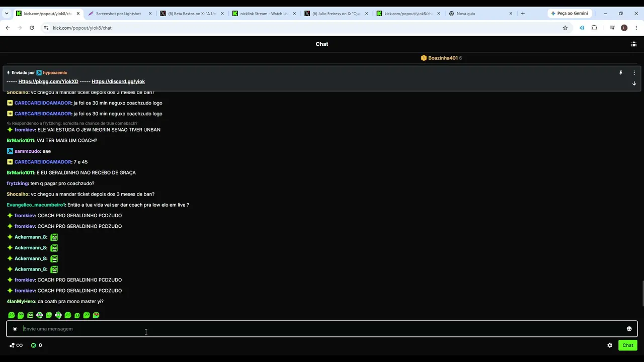View site information icon in address bar
This screenshot has width=644, height=362.
[x=46, y=28]
